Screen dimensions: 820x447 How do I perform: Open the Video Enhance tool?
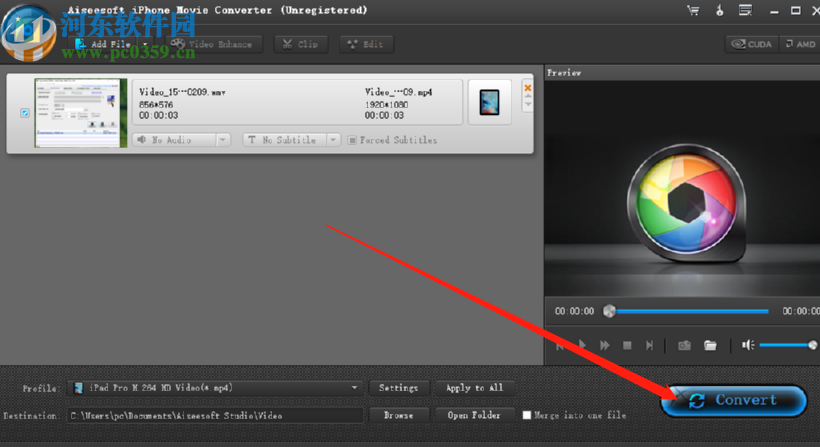[x=213, y=44]
